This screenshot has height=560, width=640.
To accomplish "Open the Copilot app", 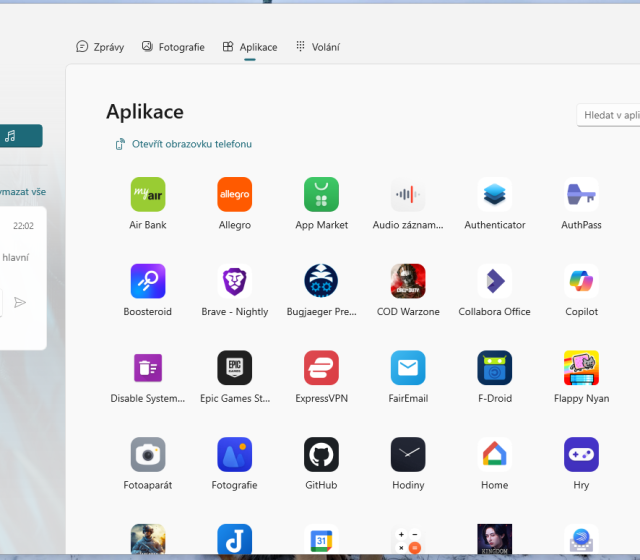I will [581, 281].
